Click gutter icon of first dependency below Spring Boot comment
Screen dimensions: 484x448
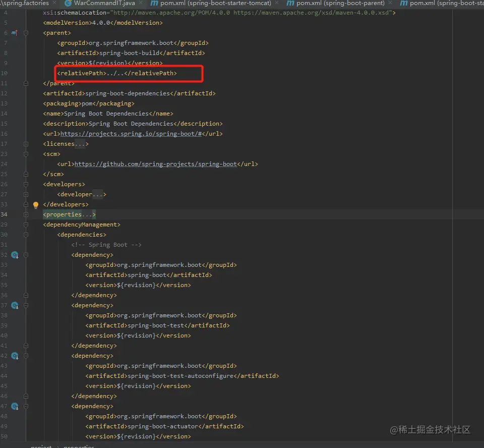(x=15, y=255)
